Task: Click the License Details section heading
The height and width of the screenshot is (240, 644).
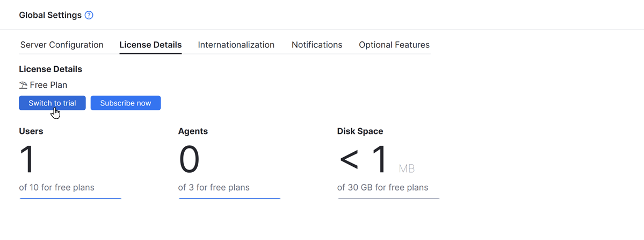Action: [x=50, y=69]
